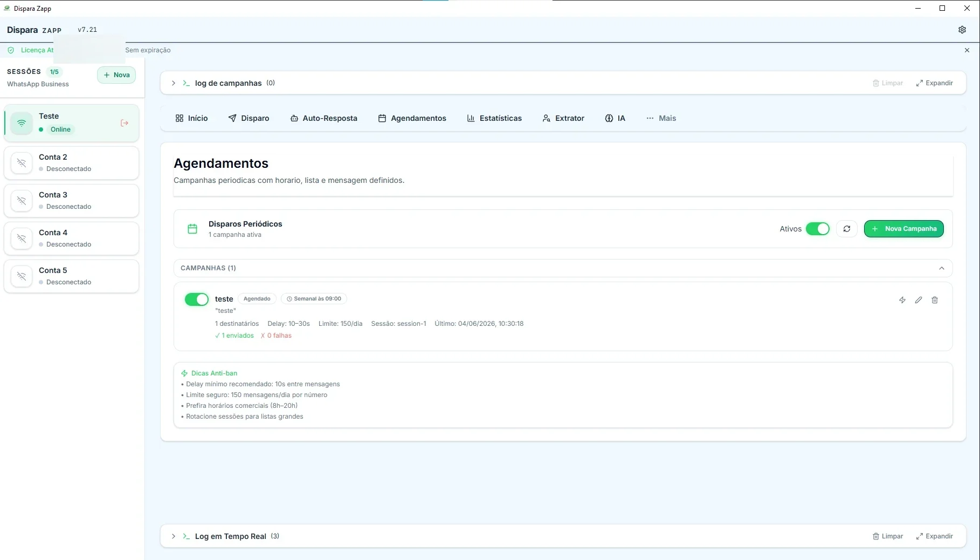Click the '1 enviados' sent count
Viewport: 980px width, 560px height.
coord(234,336)
